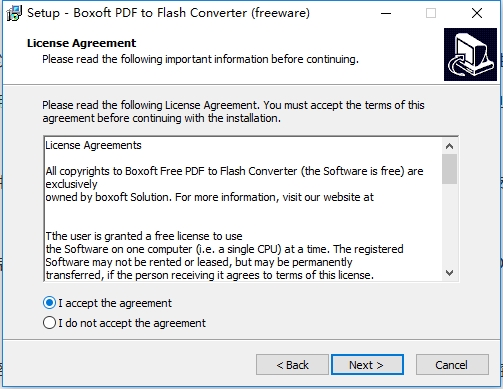The height and width of the screenshot is (389, 503).
Task: Click the license text scroll down arrow
Action: pyautogui.click(x=449, y=273)
